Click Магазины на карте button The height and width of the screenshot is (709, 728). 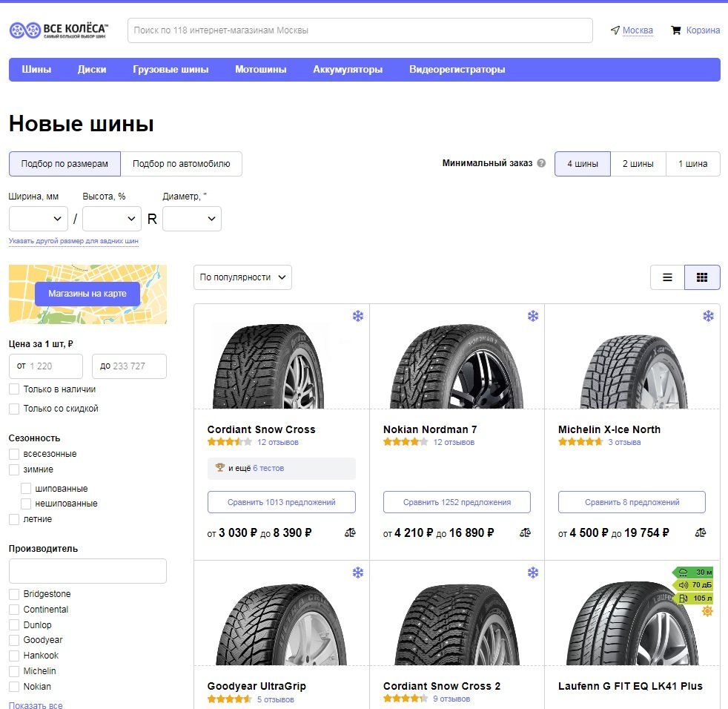point(87,294)
